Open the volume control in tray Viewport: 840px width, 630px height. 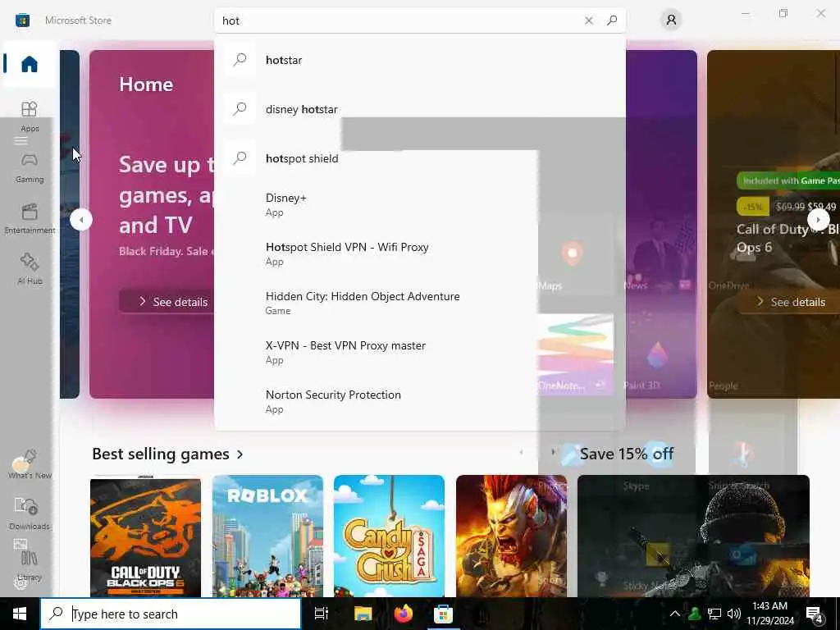pos(734,614)
